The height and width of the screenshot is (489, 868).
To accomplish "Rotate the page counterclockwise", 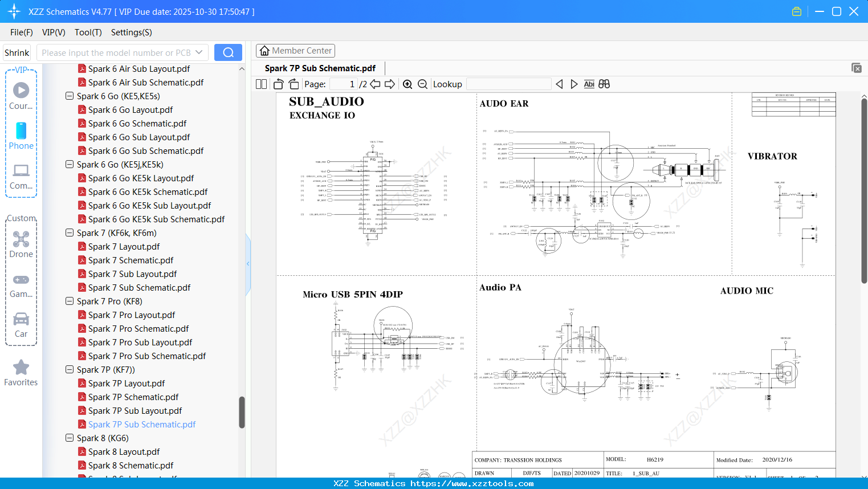I will pyautogui.click(x=278, y=83).
